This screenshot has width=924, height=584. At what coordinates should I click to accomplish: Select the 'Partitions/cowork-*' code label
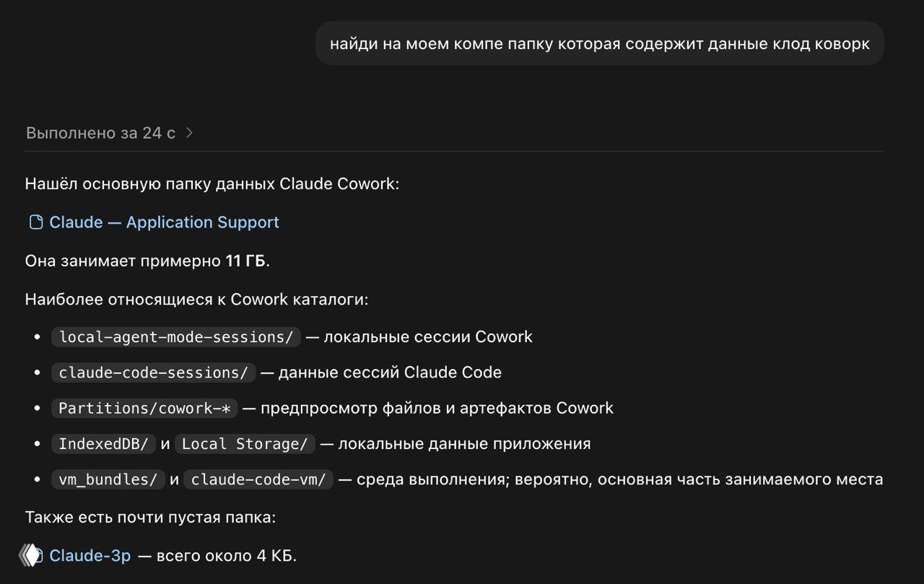[144, 408]
